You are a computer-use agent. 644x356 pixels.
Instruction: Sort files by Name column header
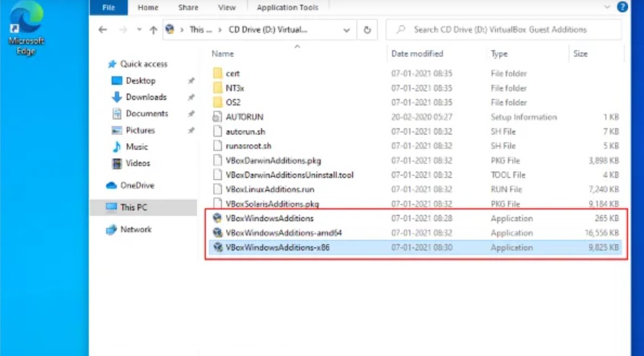(x=222, y=53)
